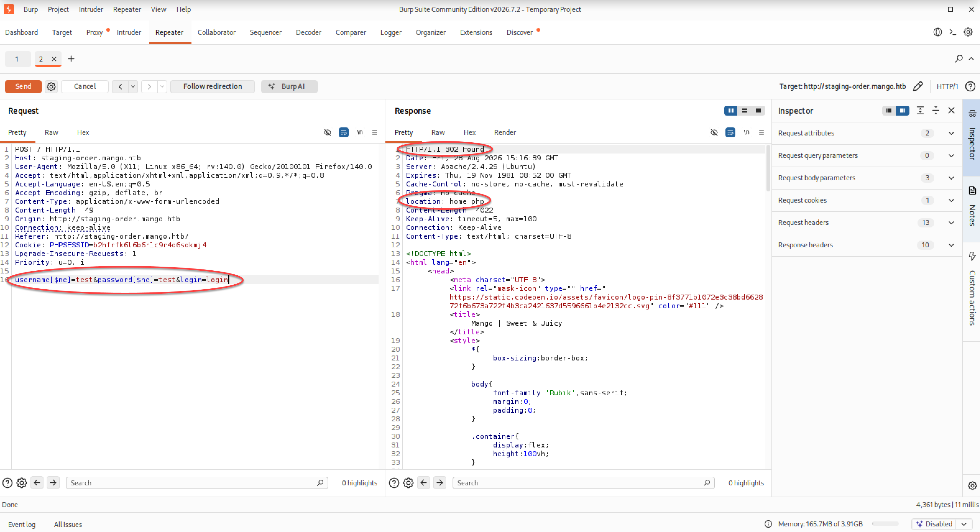
Task: Click the Custom actions side panel icon
Action: (x=972, y=256)
